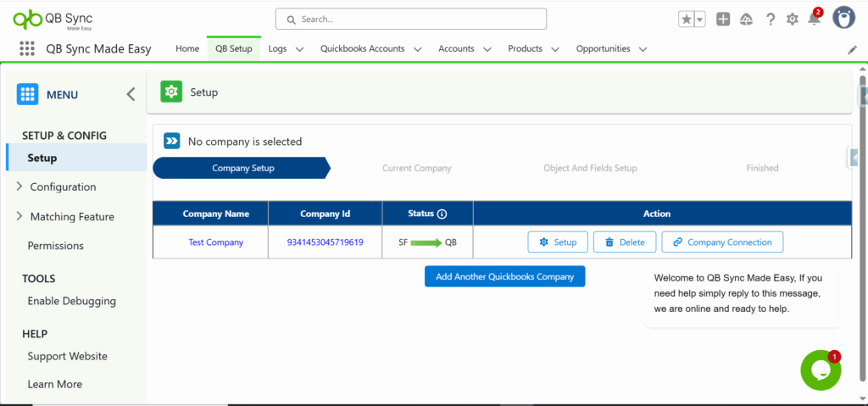The width and height of the screenshot is (868, 406).
Task: Click in the Search field
Action: tap(411, 19)
